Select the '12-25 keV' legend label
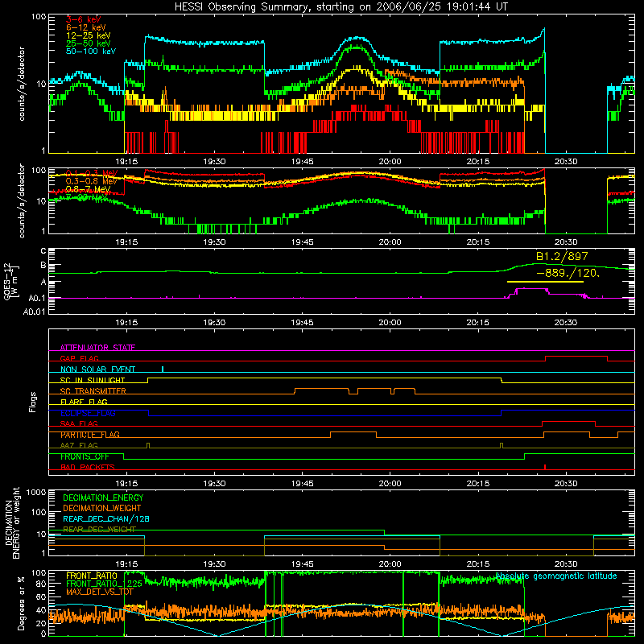 (x=89, y=35)
